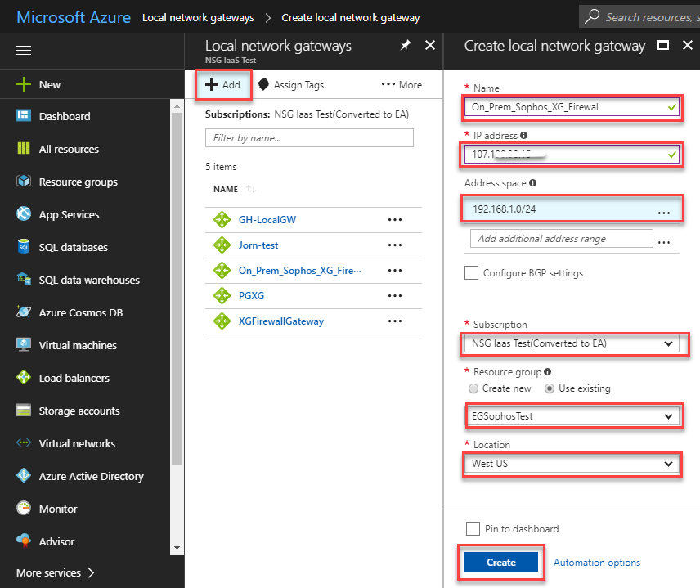
Task: Open the Location West US dropdown
Action: (x=572, y=464)
